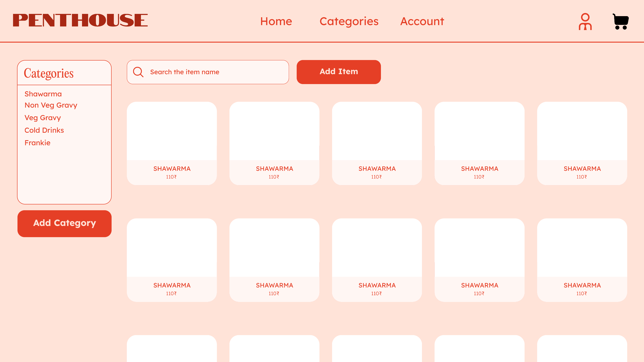Click the Add Category button
Screen dimensions: 644x362
65,224
